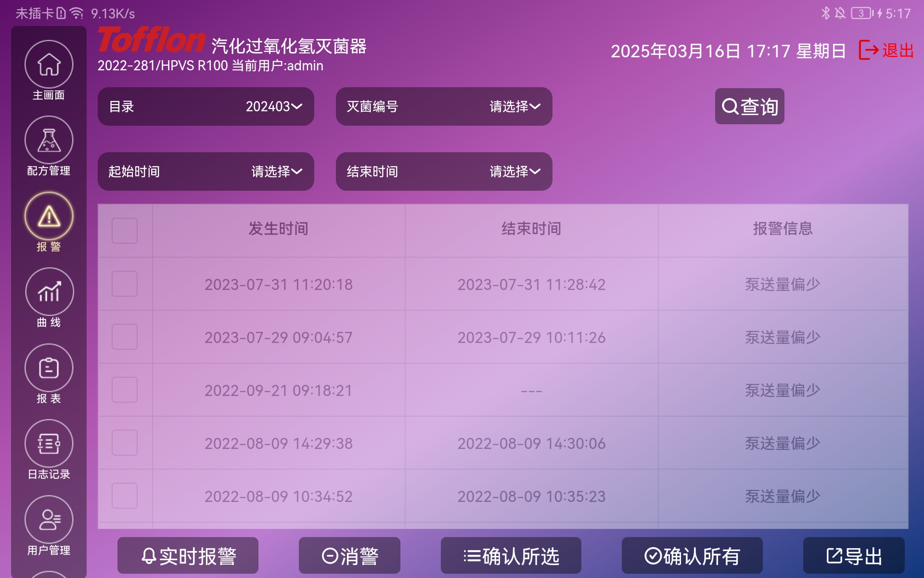
Task: Select the cell 2022-08-09 14:29:38
Action: 279,443
